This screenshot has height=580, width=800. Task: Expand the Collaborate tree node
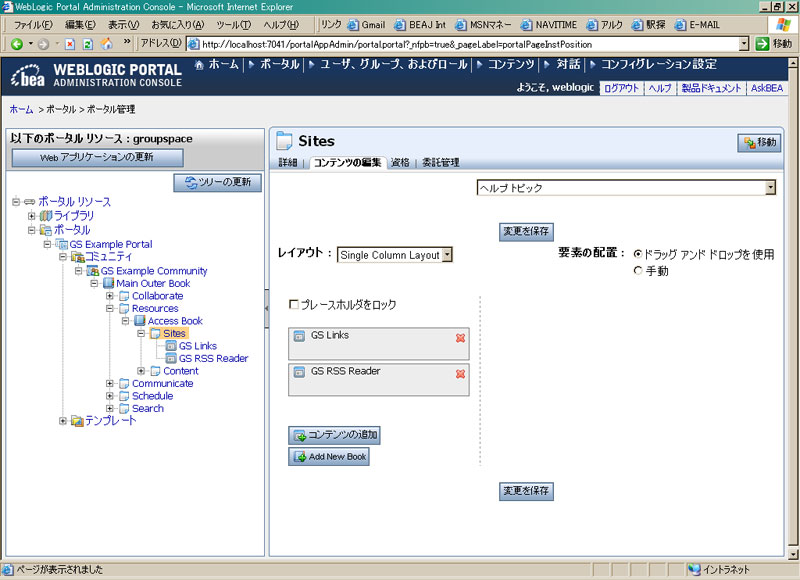click(x=110, y=296)
